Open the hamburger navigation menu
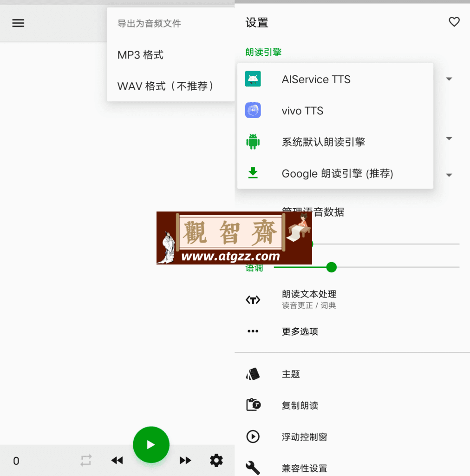 18,23
